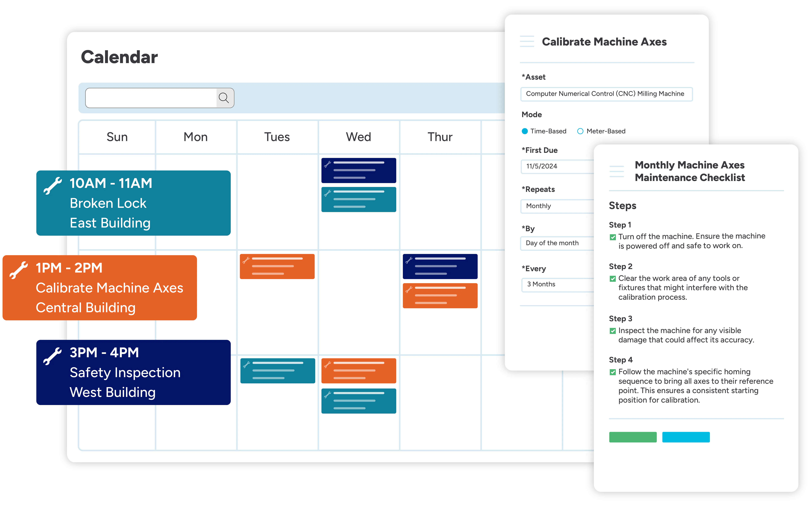Uncheck the Step 3 inspect machine checkbox
The width and height of the screenshot is (812, 507).
coord(612,331)
